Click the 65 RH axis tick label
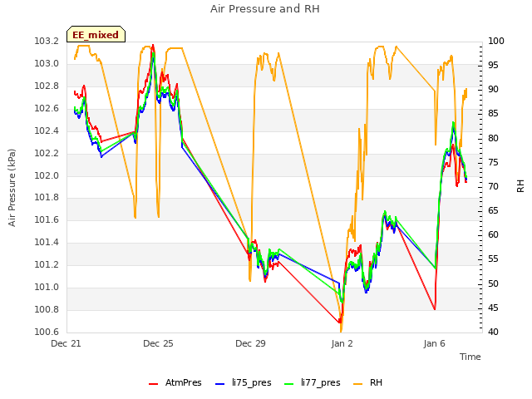This screenshot has width=532, height=399. click(493, 211)
